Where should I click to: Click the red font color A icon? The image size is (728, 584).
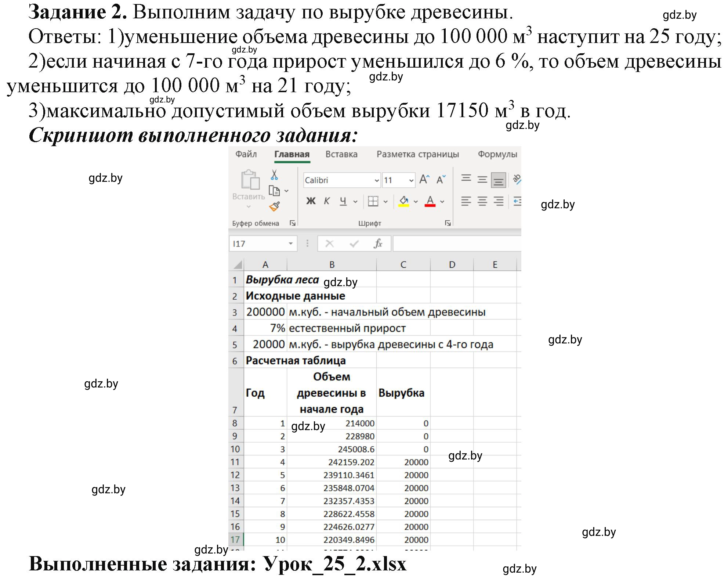point(430,201)
